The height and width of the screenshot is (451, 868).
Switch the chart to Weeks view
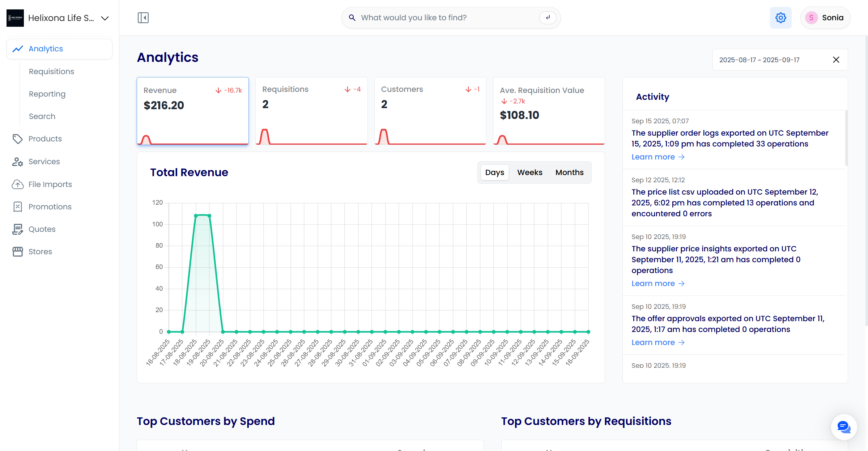pos(529,173)
